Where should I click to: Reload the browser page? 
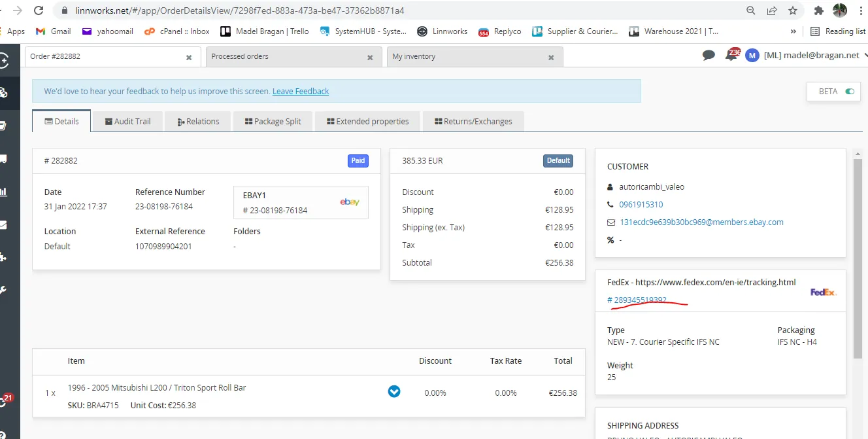[39, 10]
